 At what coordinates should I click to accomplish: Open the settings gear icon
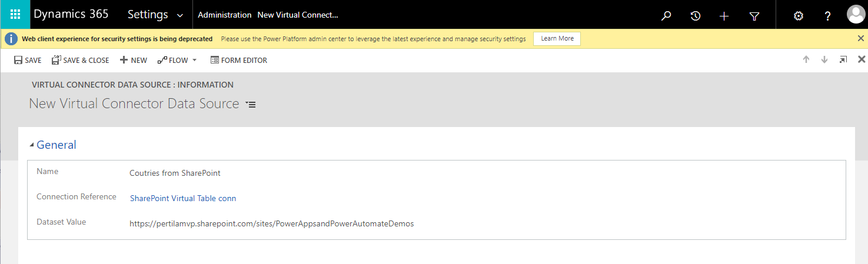tap(799, 16)
